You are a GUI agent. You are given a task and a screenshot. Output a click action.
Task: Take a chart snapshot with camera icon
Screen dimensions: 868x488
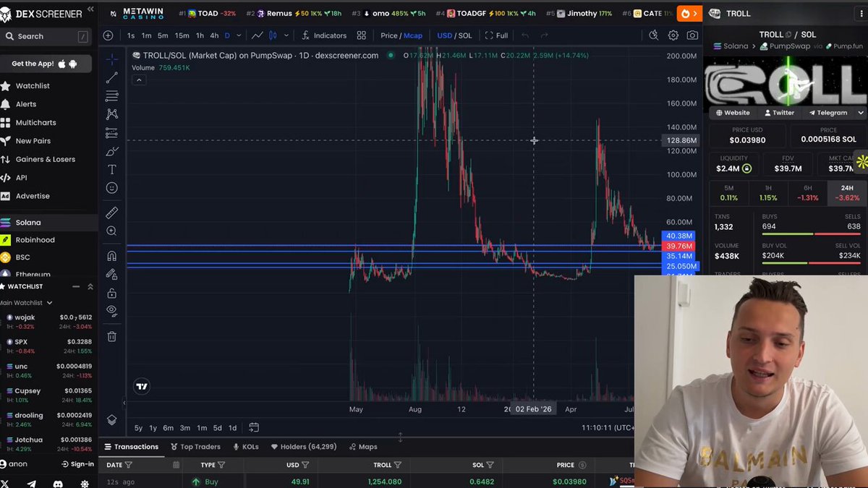pyautogui.click(x=692, y=35)
